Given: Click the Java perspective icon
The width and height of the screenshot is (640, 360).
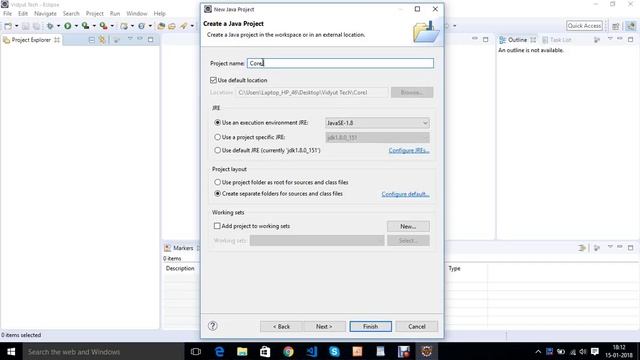Looking at the screenshot, I should coord(631,26).
